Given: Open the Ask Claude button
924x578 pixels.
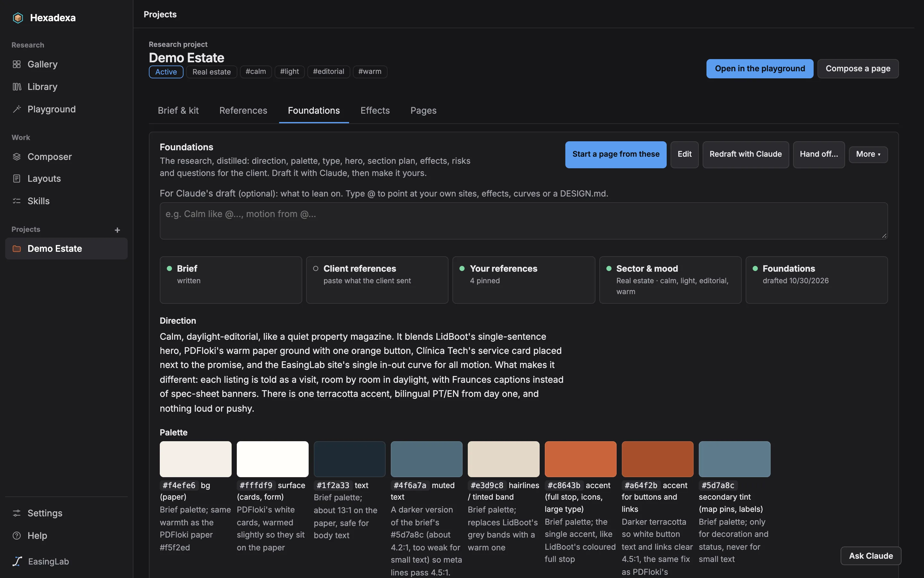Looking at the screenshot, I should [871, 556].
